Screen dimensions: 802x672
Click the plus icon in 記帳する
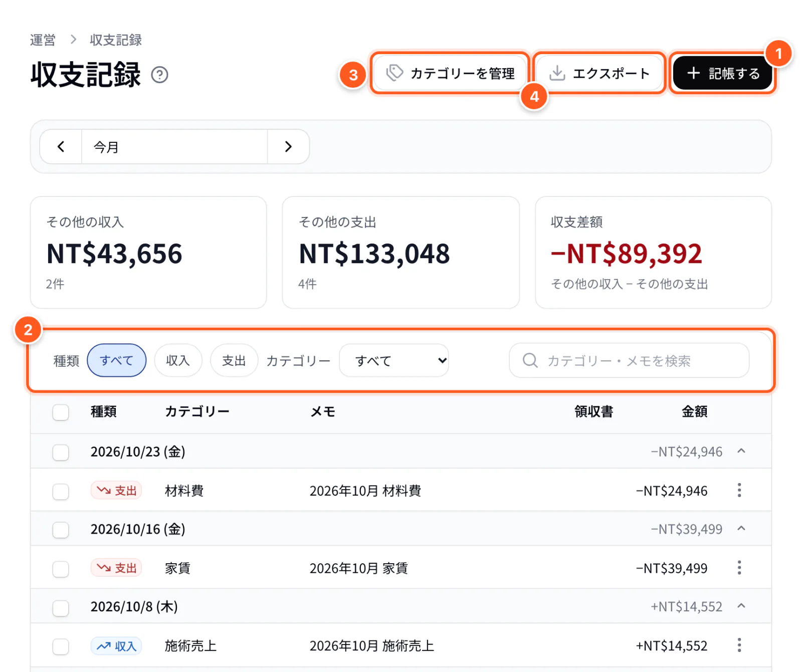(x=693, y=73)
